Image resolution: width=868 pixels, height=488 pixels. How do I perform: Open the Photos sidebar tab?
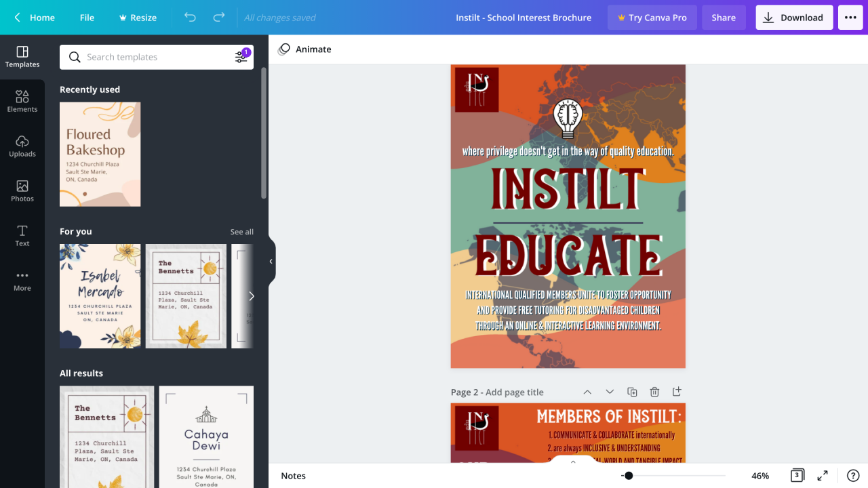tap(22, 191)
